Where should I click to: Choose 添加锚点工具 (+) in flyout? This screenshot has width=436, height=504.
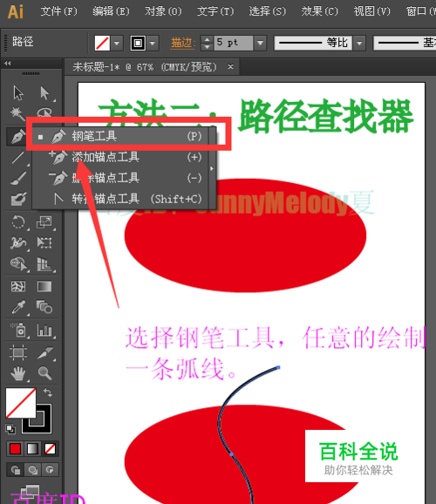tap(120, 157)
